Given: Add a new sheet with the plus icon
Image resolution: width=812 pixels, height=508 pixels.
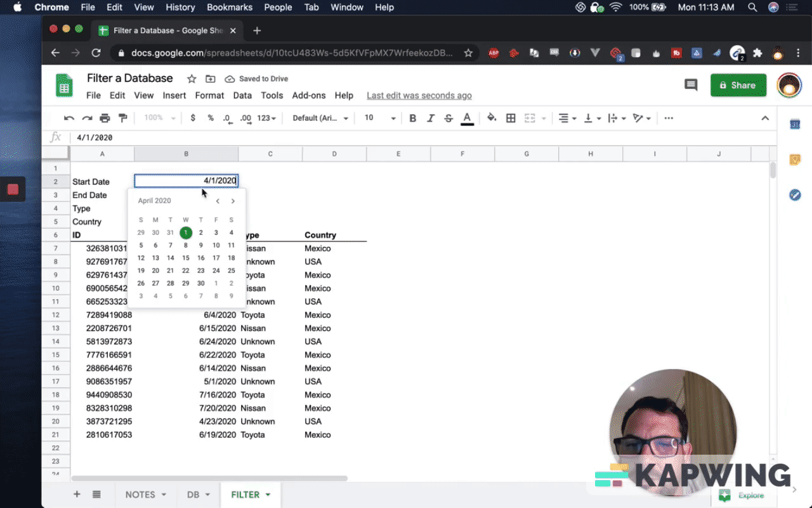Looking at the screenshot, I should point(77,494).
